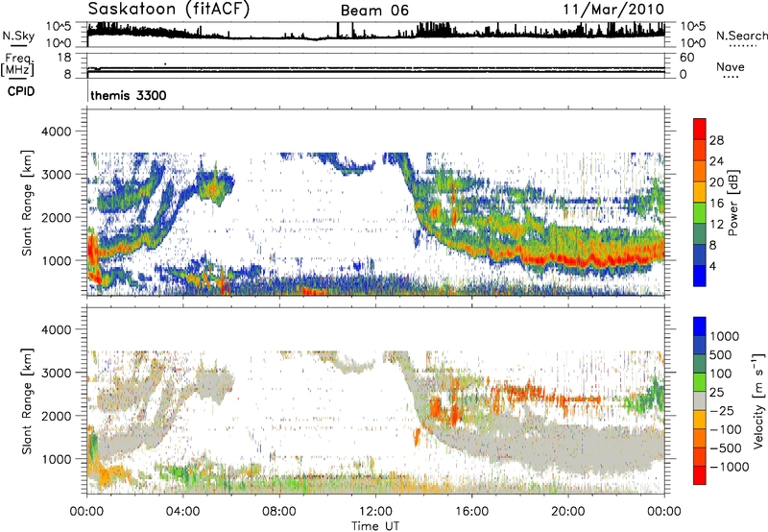The height and width of the screenshot is (532, 768).
Task: Click the '20:00' time tick label
Action: [567, 512]
